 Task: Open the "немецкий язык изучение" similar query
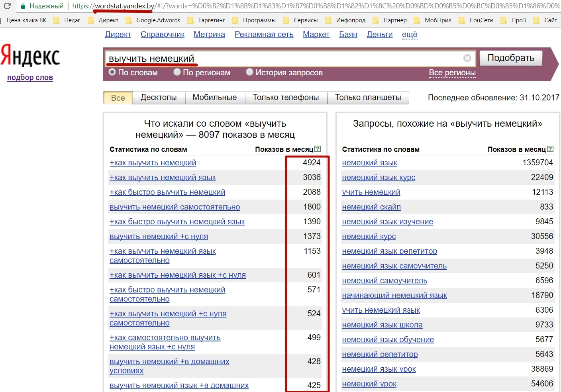click(x=388, y=221)
